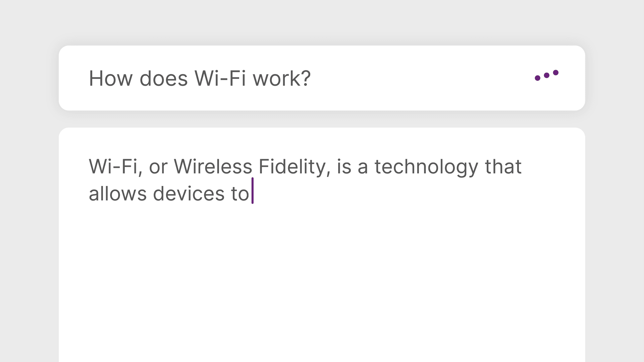This screenshot has height=362, width=644.
Task: Click the word "or" in the response
Action: (158, 167)
